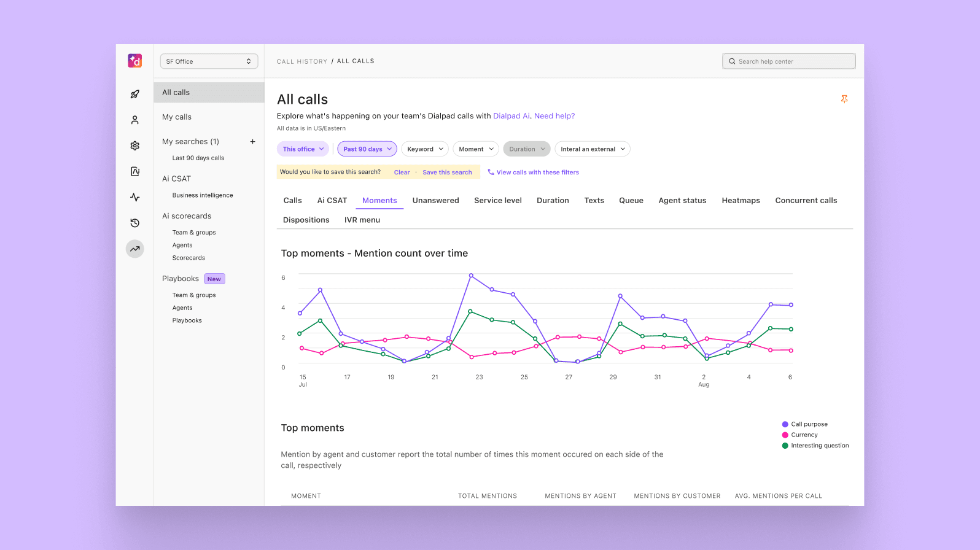Click the orange pin icon
980x550 pixels.
(x=844, y=99)
